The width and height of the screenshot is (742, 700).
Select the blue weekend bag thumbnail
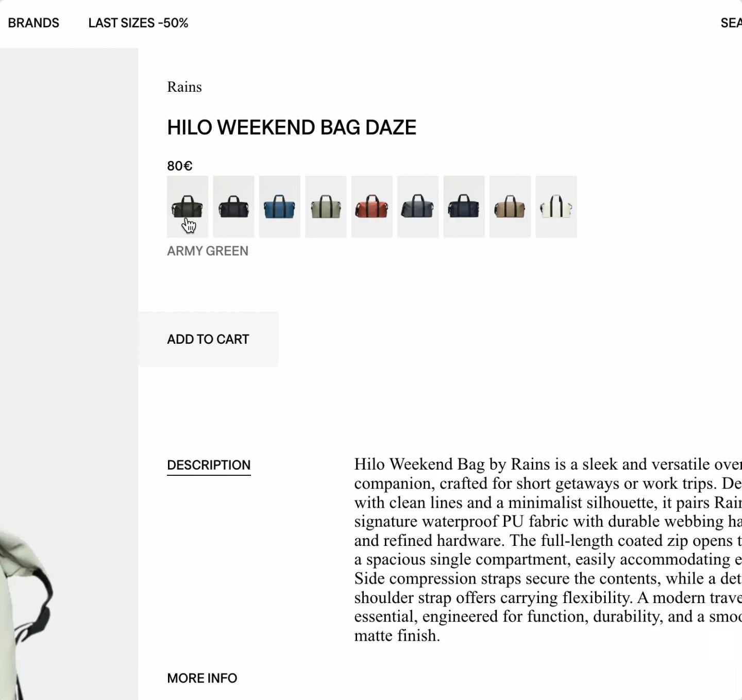tap(280, 206)
